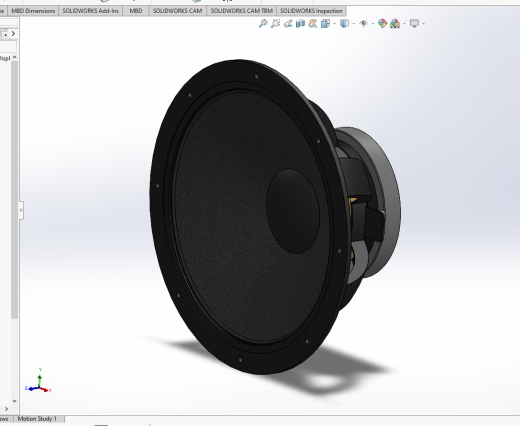The width and height of the screenshot is (520, 426).
Task: Click the Hide/Show Items eye icon
Action: pyautogui.click(x=364, y=24)
